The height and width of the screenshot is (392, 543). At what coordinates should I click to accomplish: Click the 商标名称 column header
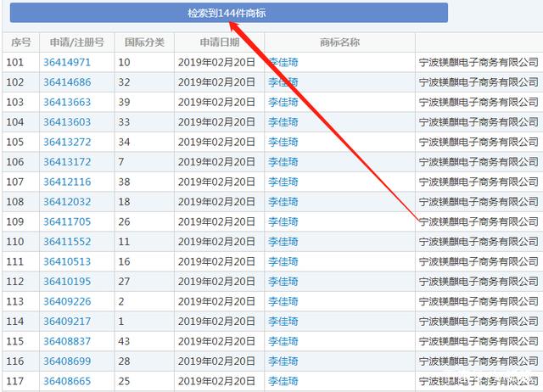click(339, 42)
